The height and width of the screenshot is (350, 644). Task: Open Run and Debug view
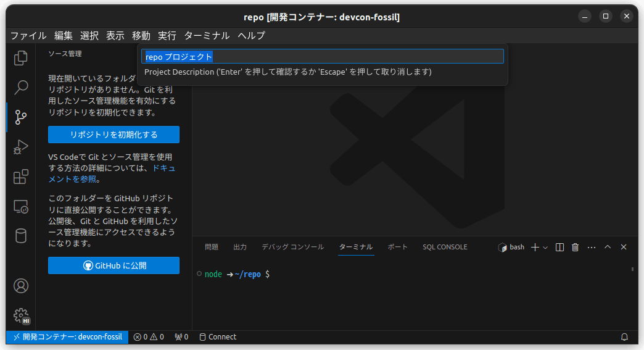[20, 147]
